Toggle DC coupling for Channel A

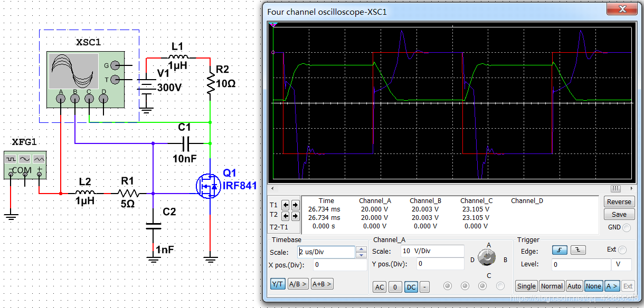pos(411,287)
